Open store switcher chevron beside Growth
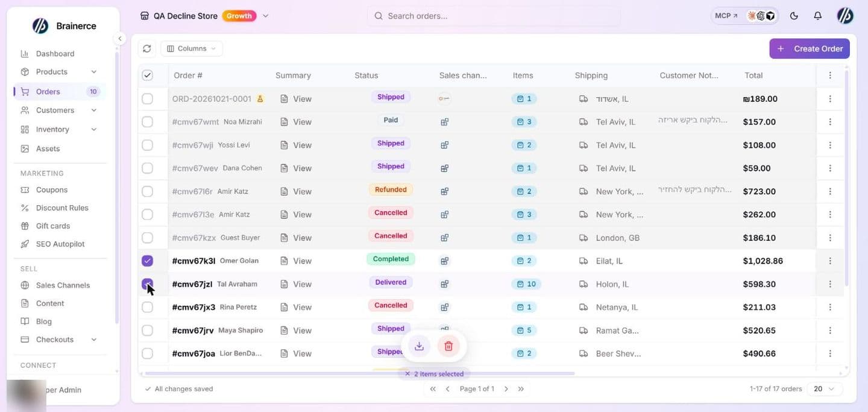 (265, 16)
